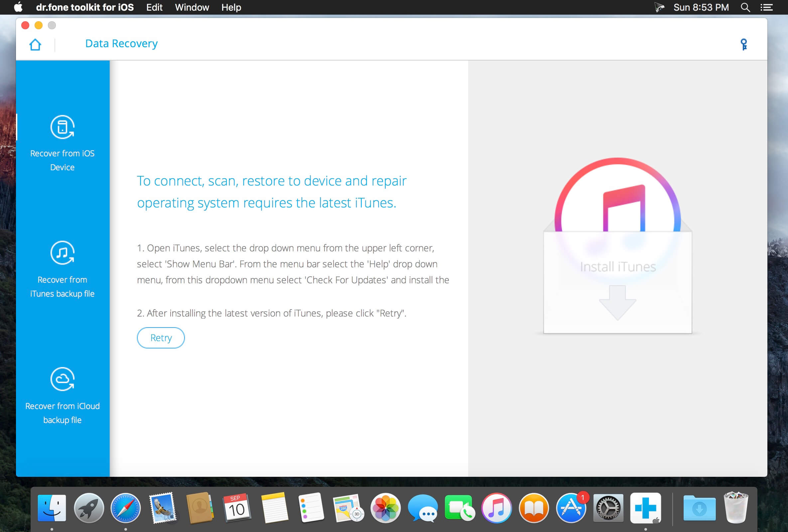This screenshot has height=532, width=788.
Task: Close the dr.fone window
Action: pos(25,25)
